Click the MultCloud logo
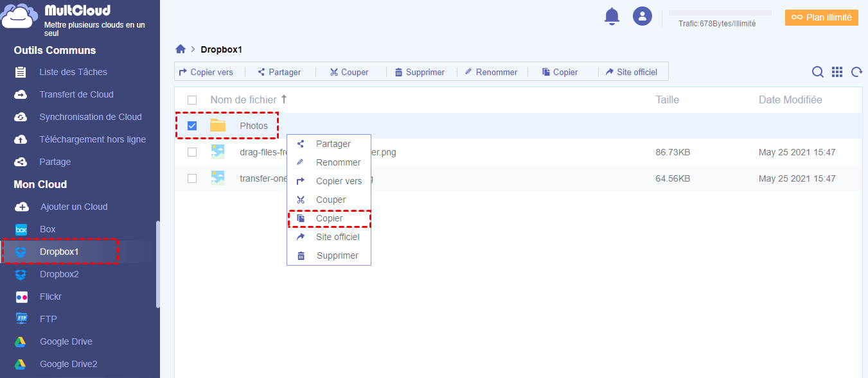Screen dimensions: 868x378 21,15
